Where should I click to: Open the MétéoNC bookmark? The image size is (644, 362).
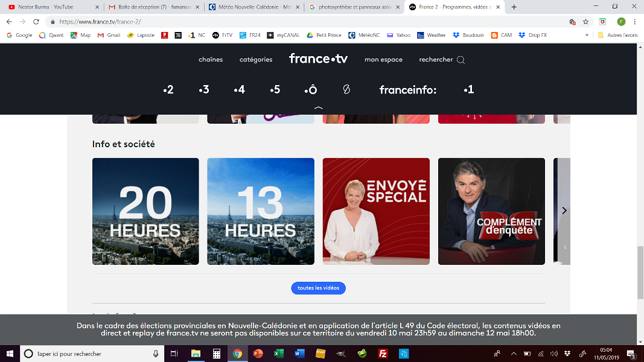click(364, 35)
